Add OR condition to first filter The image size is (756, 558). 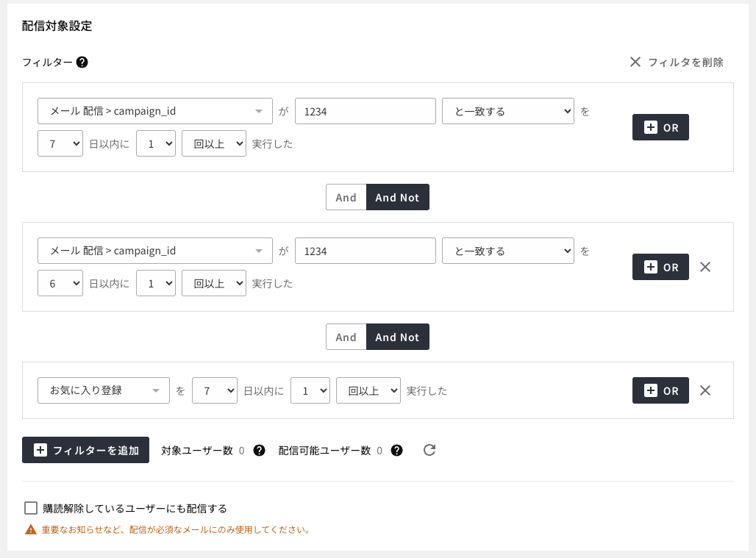point(660,127)
